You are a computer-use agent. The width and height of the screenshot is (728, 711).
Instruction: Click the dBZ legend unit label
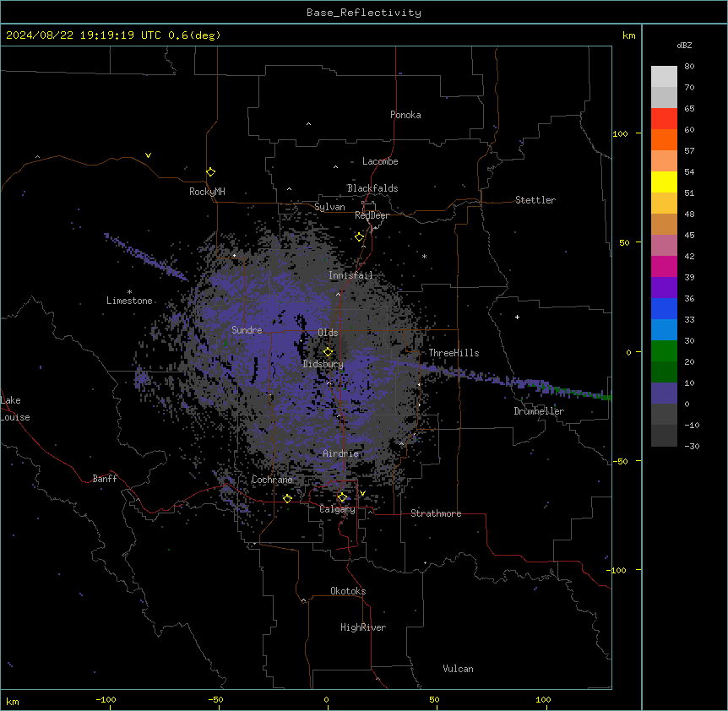tap(684, 46)
